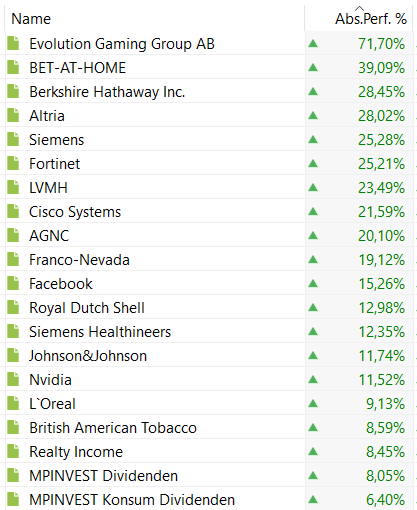The height and width of the screenshot is (510, 417).
Task: Click the green file icon next to BET-AT-HOME
Action: click(x=13, y=67)
